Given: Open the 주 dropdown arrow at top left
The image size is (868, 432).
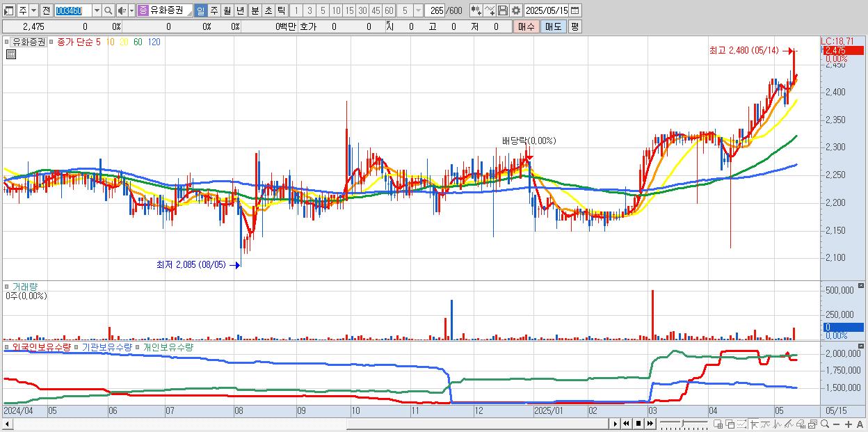Looking at the screenshot, I should click(x=33, y=10).
